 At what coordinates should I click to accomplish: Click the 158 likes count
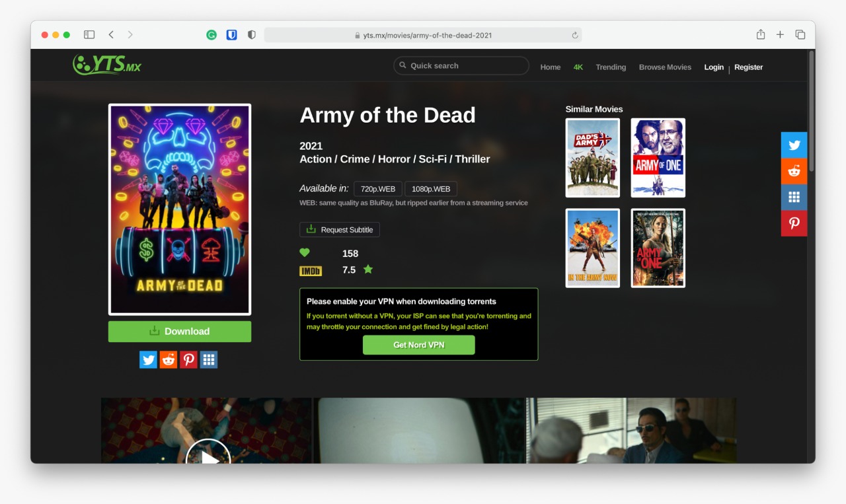pyautogui.click(x=350, y=254)
